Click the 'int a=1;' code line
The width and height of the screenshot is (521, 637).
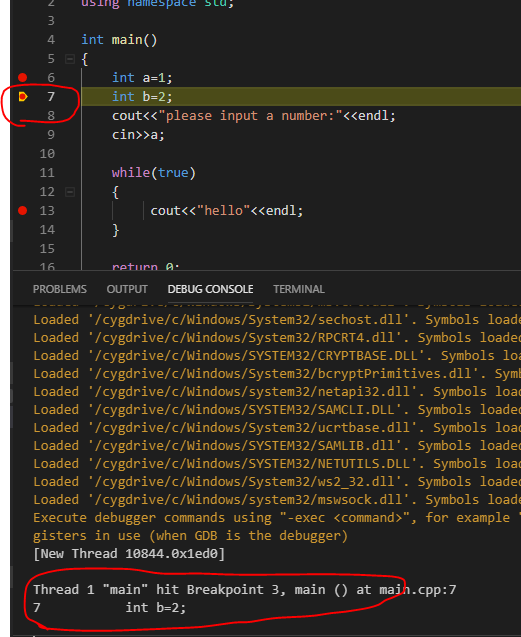142,78
